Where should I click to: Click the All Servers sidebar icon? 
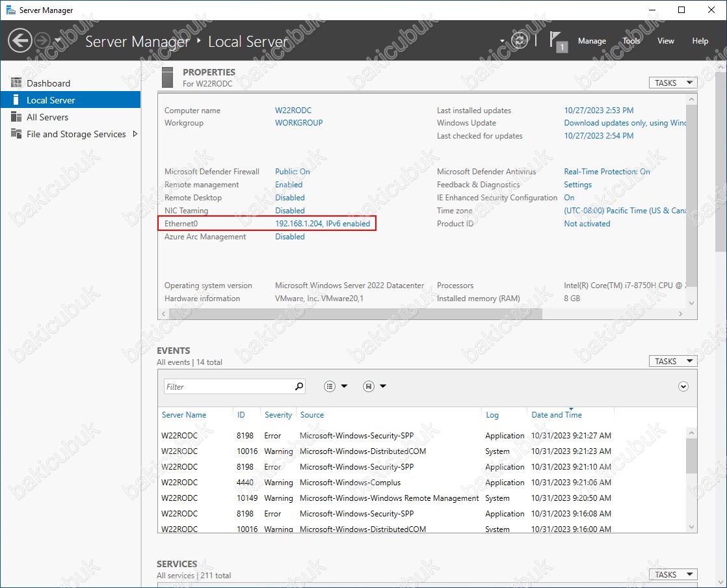tap(16, 117)
